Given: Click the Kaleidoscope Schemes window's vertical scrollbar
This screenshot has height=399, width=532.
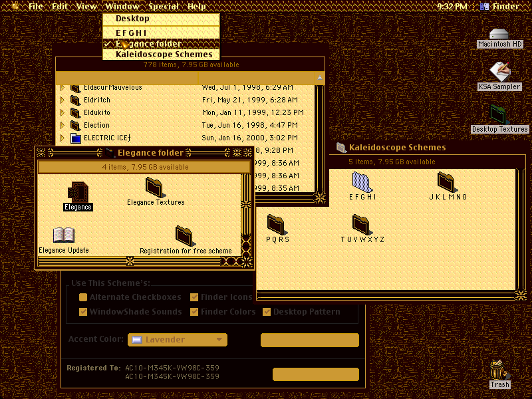Looking at the screenshot, I should point(521,229).
